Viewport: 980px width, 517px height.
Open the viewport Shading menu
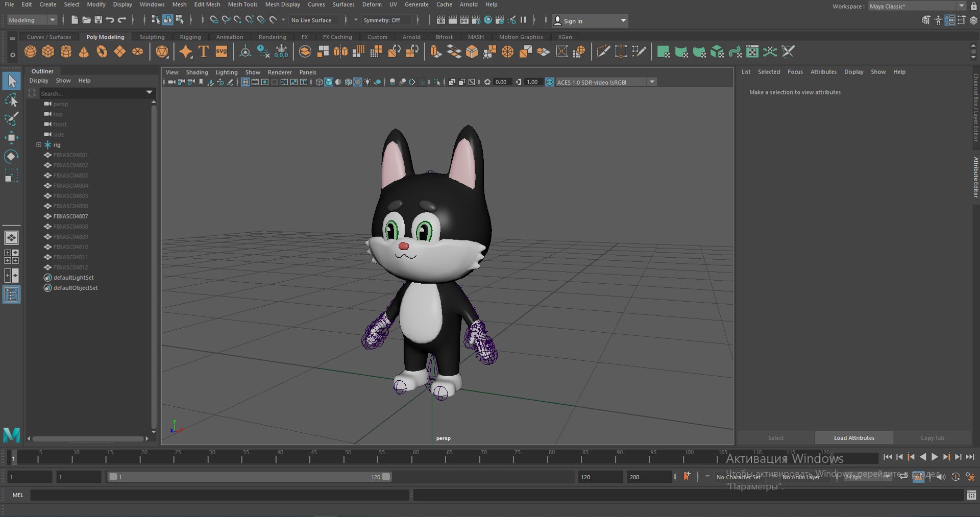[197, 72]
